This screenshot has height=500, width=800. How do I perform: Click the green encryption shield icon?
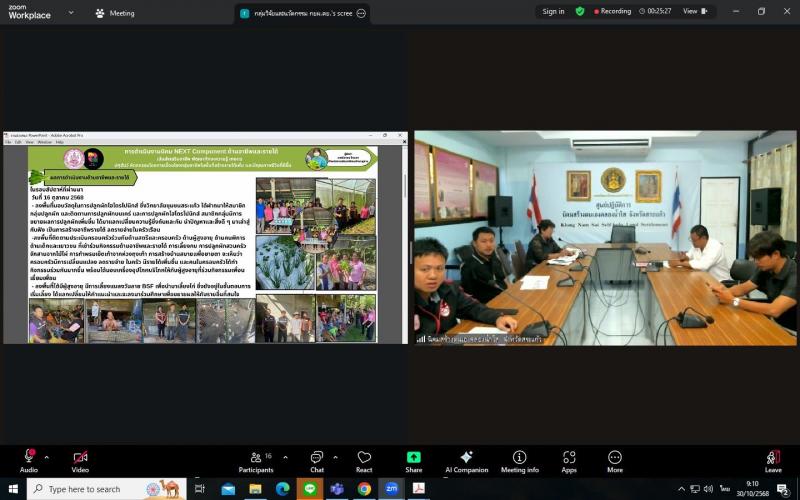[580, 11]
